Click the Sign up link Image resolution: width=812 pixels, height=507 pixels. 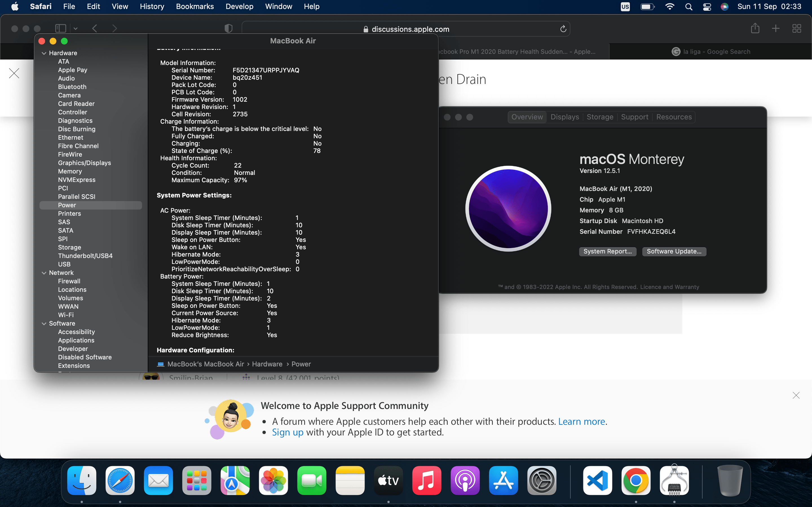point(287,432)
